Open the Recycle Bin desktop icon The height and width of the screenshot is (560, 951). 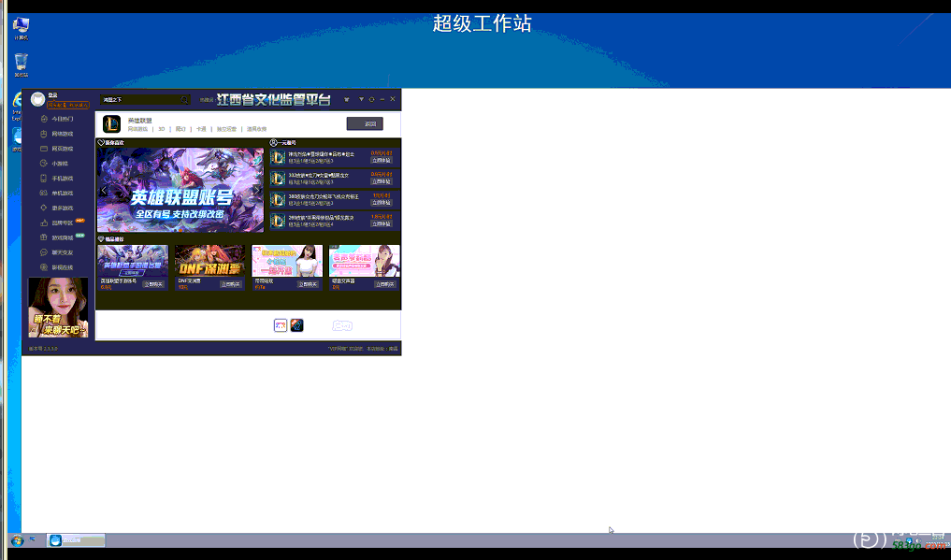[21, 65]
